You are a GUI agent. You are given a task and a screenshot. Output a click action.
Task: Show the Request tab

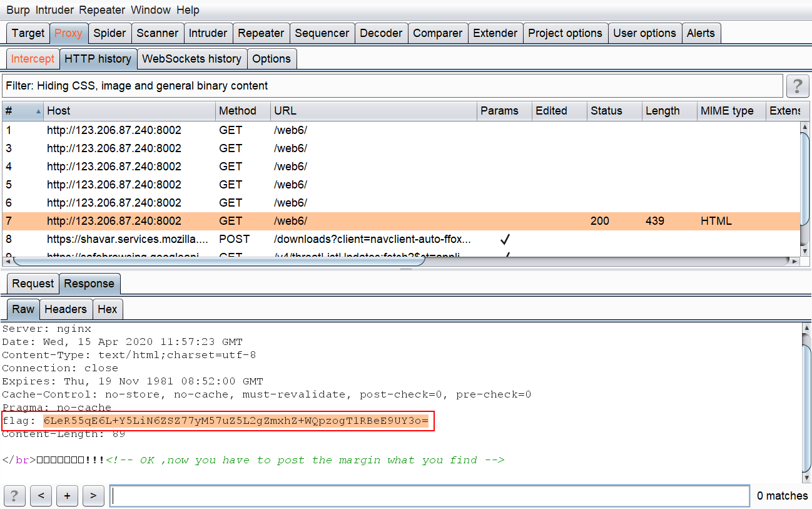tap(33, 284)
